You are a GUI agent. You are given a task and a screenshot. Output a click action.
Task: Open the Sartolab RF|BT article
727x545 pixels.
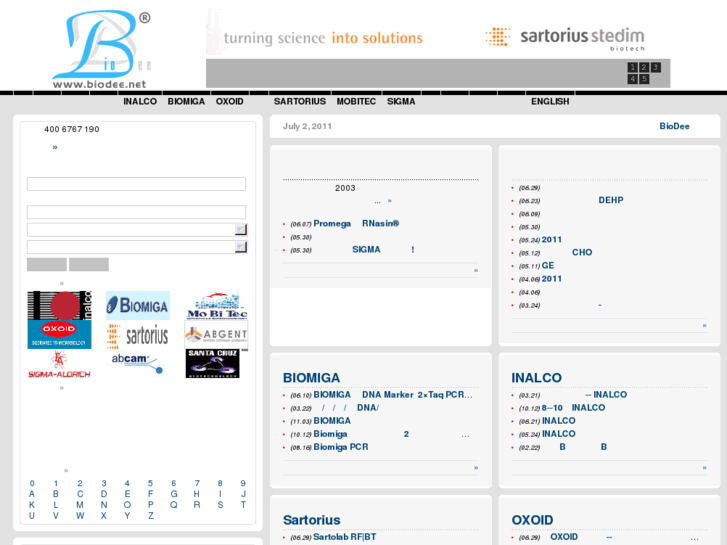[x=344, y=537]
